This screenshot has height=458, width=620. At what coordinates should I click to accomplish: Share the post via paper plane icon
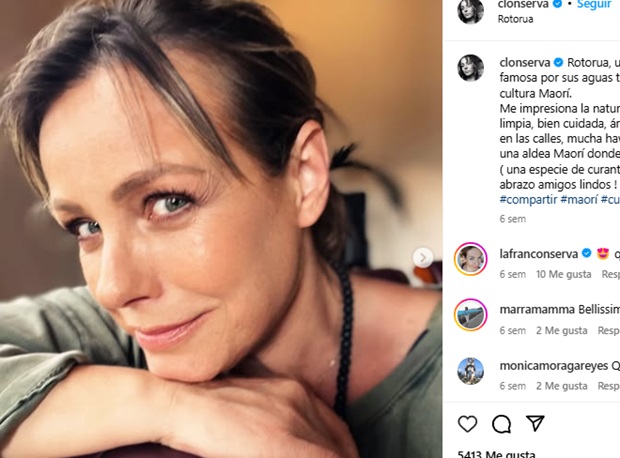[535, 424]
